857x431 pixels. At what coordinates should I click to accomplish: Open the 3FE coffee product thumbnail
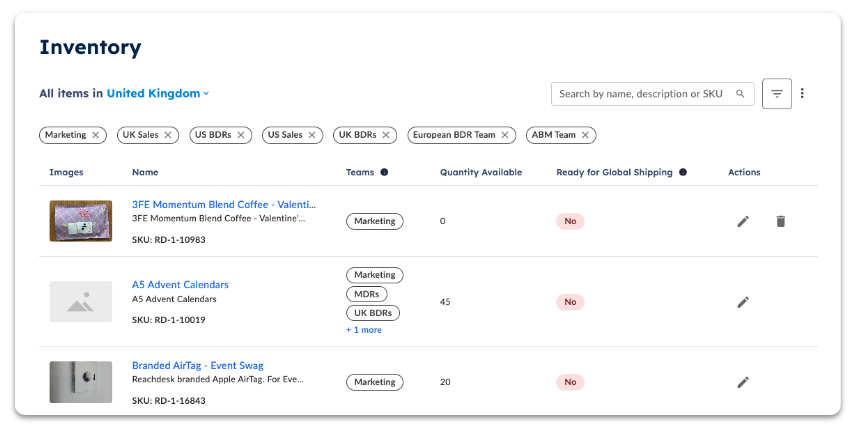[81, 221]
